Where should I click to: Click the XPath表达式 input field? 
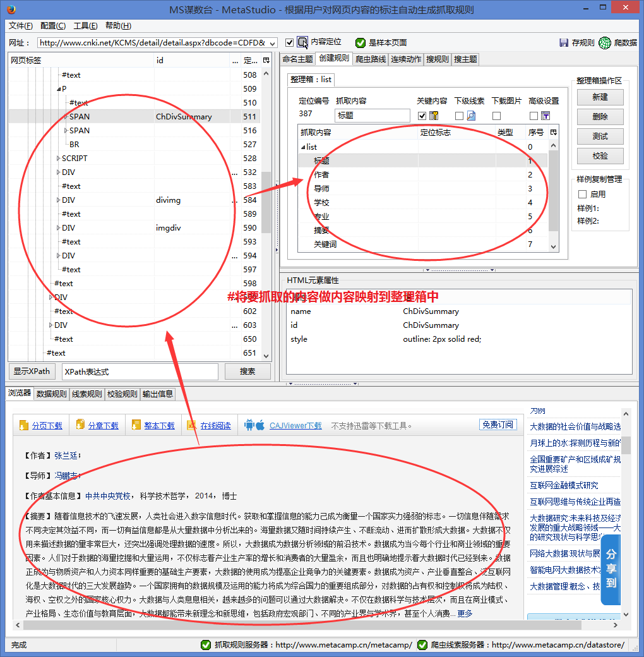[x=140, y=371]
